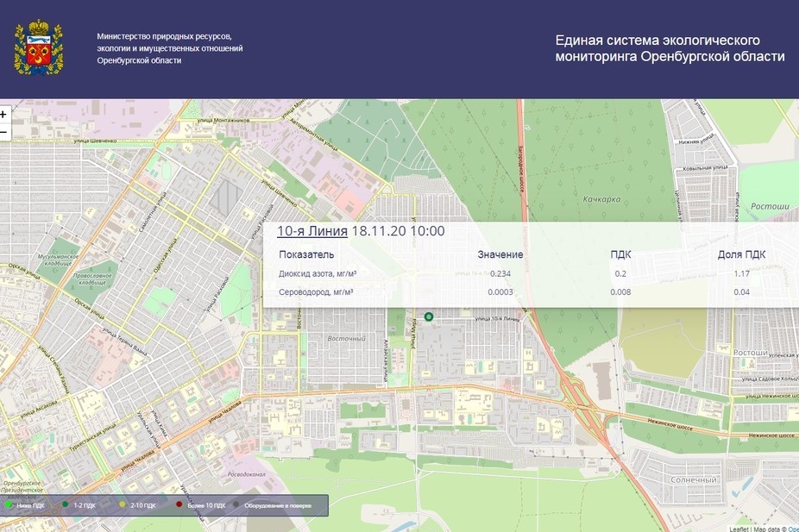The width and height of the screenshot is (799, 532).
Task: Click the ПДК value 0.008
Action: pos(620,292)
